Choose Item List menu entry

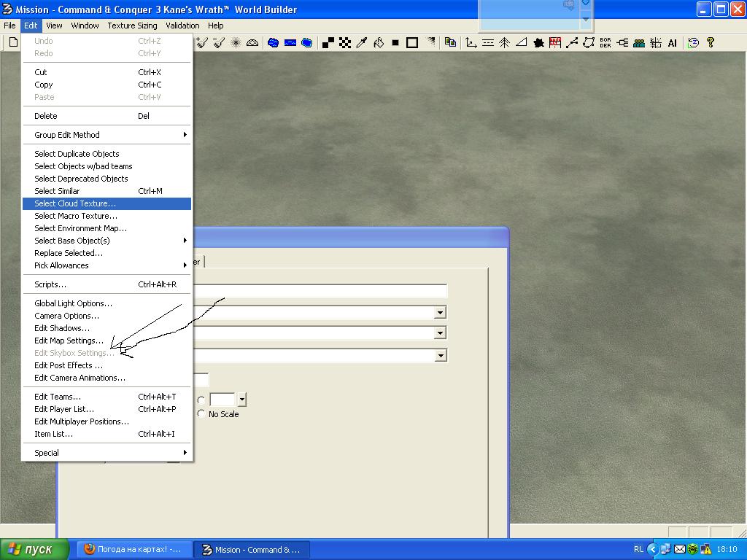107,434
